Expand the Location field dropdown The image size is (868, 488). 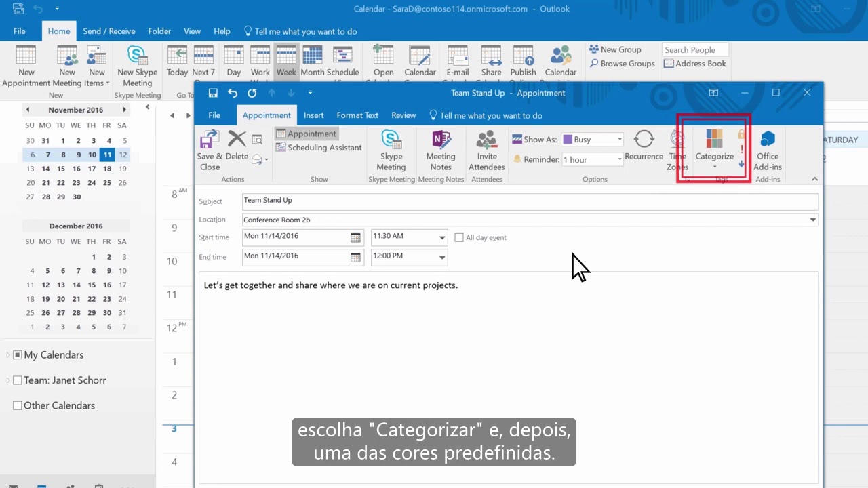pos(812,220)
